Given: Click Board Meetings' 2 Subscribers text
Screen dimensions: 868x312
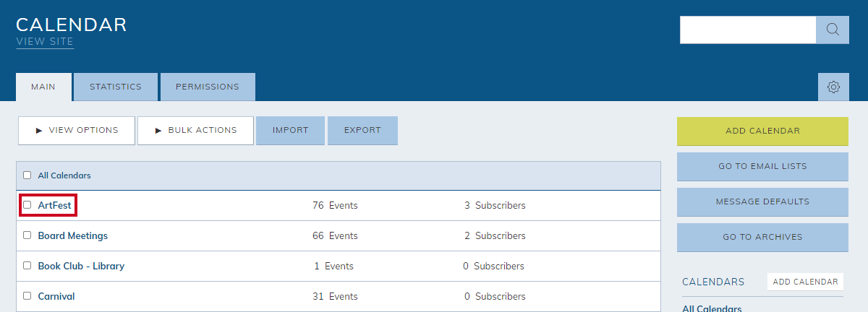Looking at the screenshot, I should pyautogui.click(x=495, y=235).
